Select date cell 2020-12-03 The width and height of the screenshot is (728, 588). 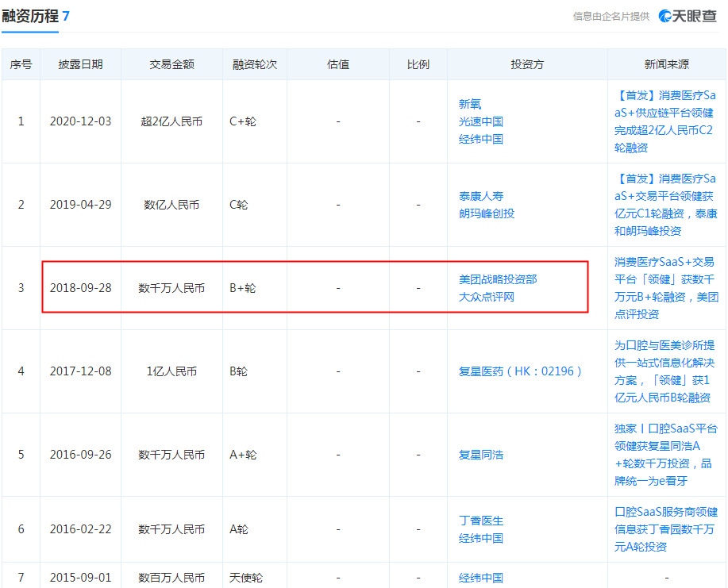click(x=80, y=121)
